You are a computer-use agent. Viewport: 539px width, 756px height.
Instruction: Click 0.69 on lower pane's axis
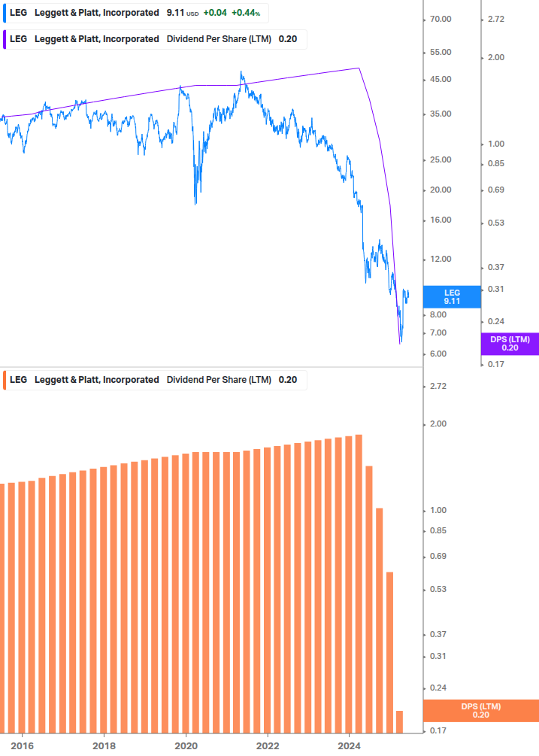pos(438,557)
